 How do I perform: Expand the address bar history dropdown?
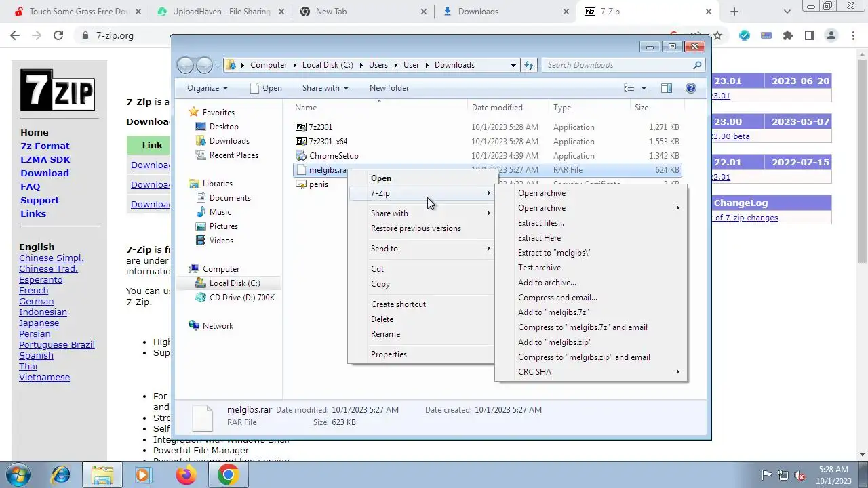click(513, 65)
